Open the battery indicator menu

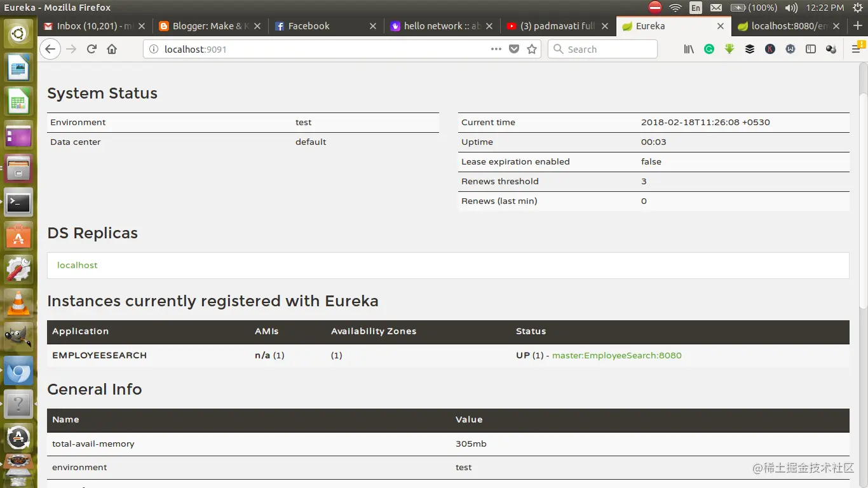coord(754,8)
